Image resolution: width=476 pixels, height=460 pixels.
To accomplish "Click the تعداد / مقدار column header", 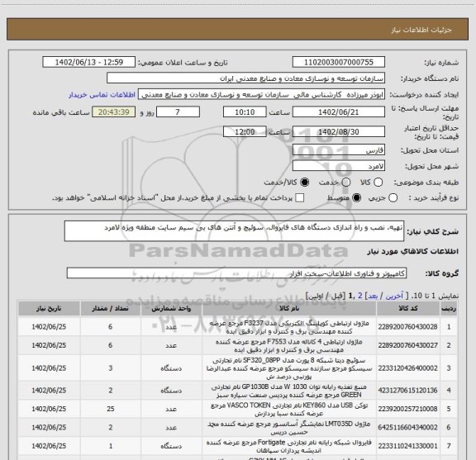I will 110,309.
